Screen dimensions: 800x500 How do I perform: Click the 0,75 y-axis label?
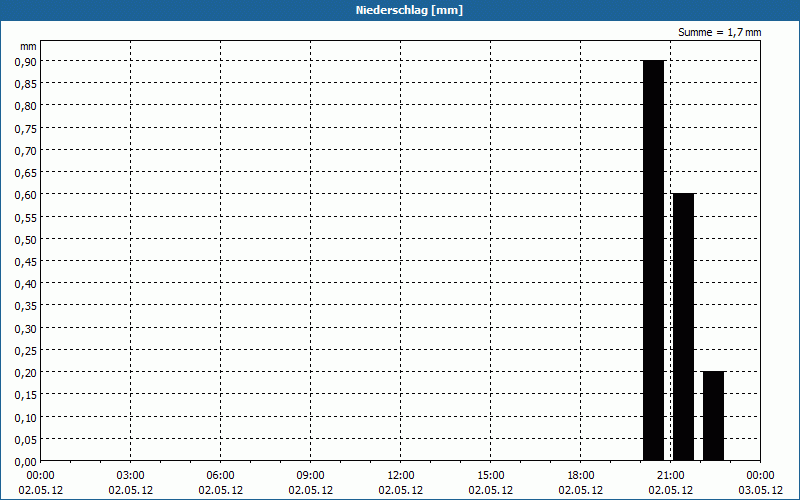pyautogui.click(x=26, y=129)
